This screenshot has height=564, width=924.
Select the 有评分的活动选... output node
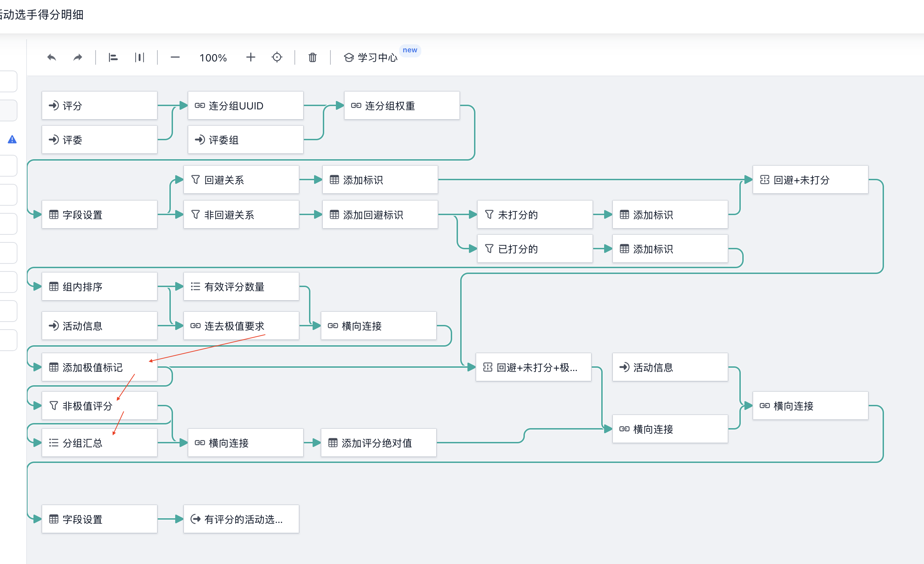point(241,519)
